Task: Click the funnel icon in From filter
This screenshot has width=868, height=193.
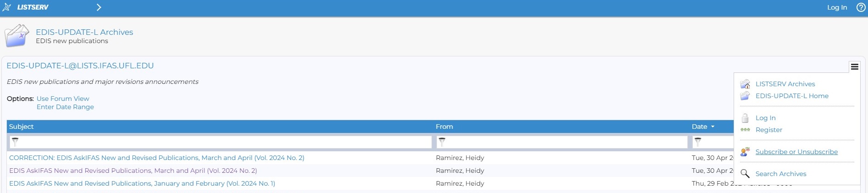Action: click(x=442, y=142)
